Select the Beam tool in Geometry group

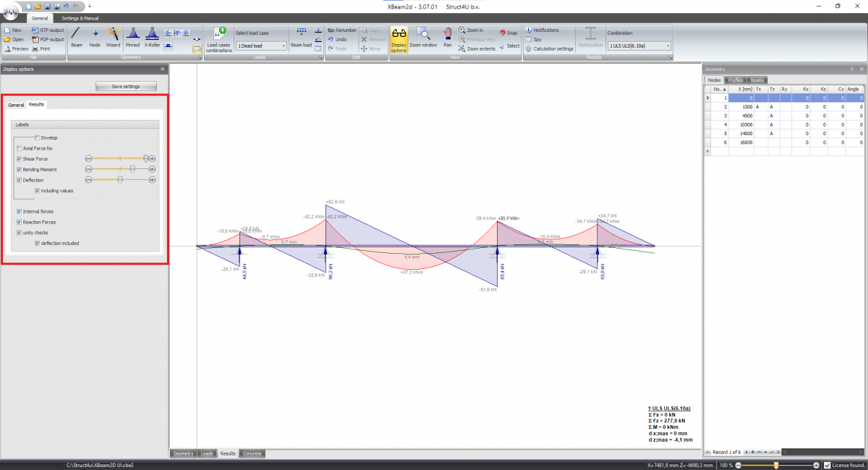click(x=76, y=38)
